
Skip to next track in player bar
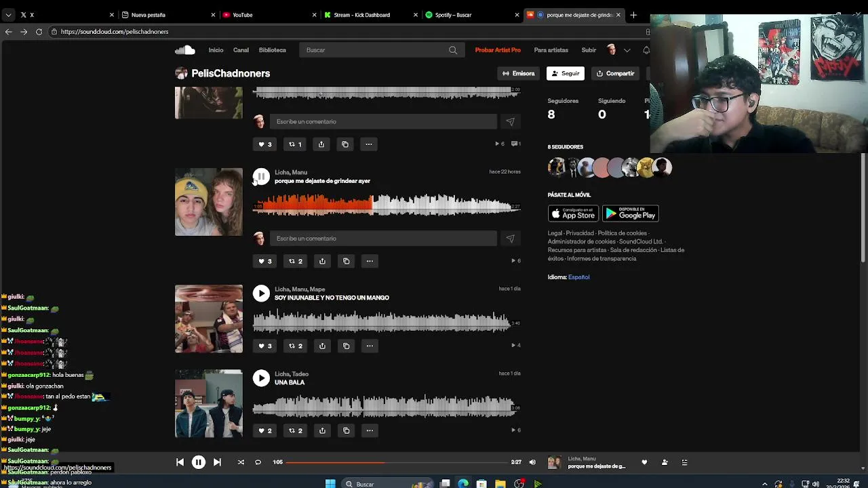click(x=217, y=462)
